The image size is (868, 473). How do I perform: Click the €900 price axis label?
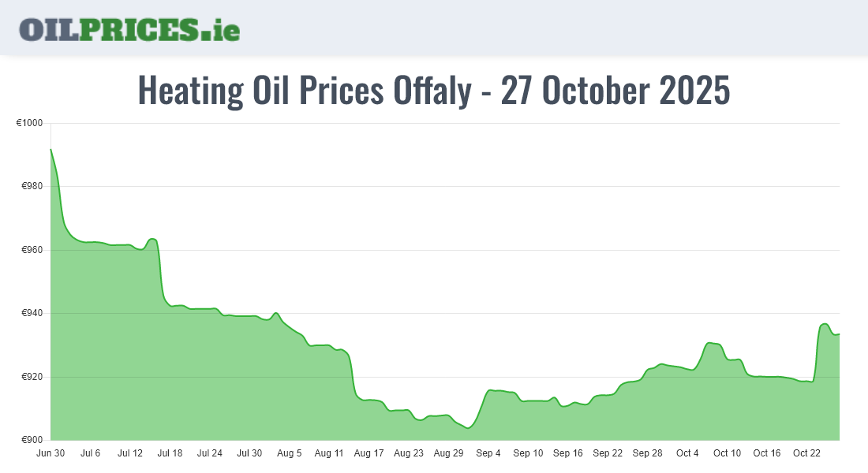[x=32, y=440]
